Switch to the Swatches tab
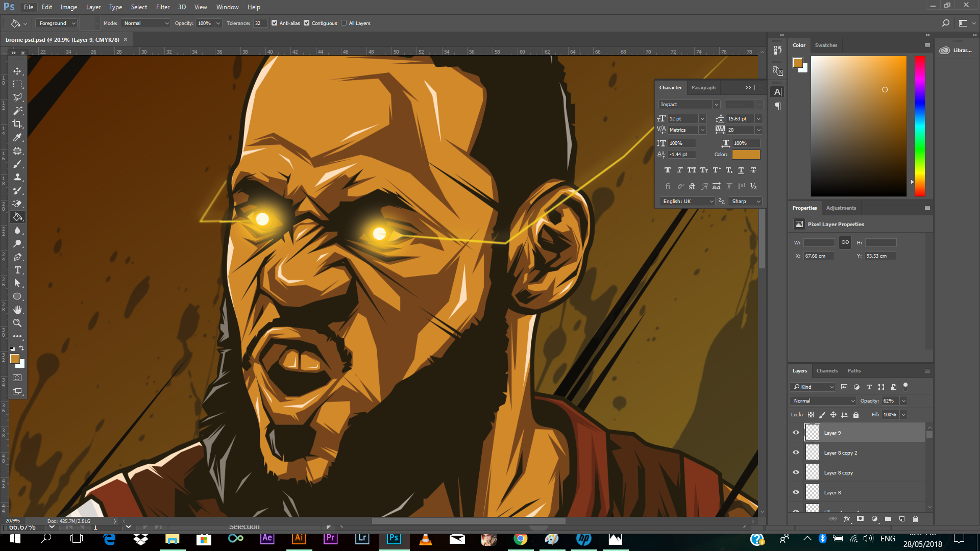 (x=826, y=45)
